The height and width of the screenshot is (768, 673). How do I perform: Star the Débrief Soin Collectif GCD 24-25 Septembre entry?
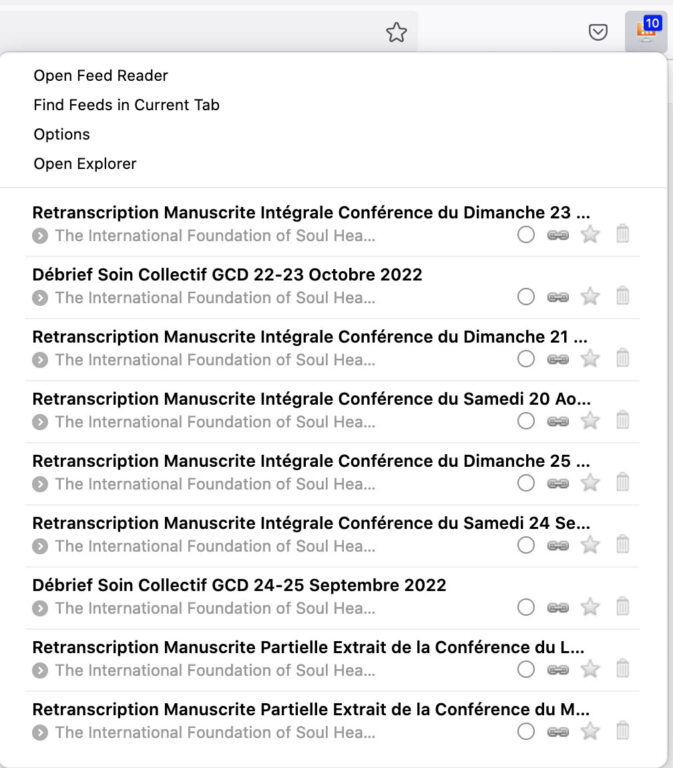(590, 607)
